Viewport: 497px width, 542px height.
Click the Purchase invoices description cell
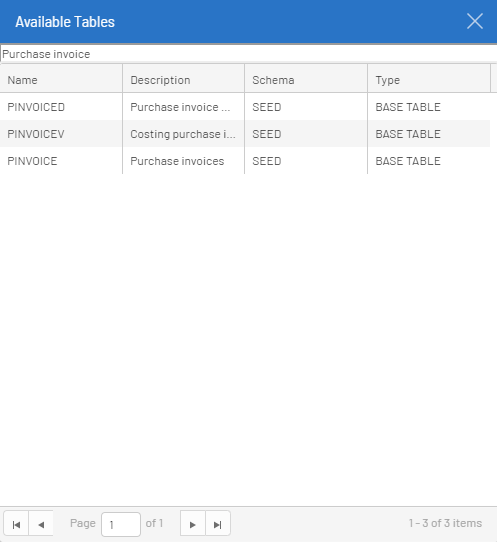184,161
